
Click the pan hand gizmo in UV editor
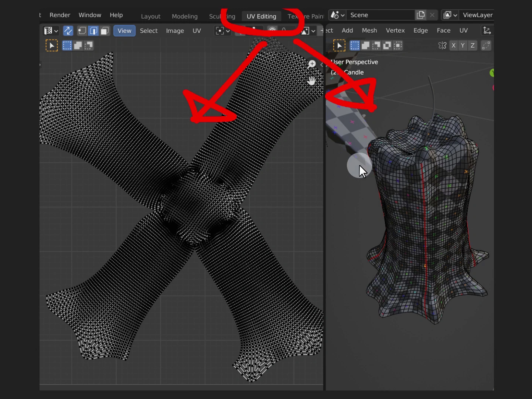coord(312,81)
